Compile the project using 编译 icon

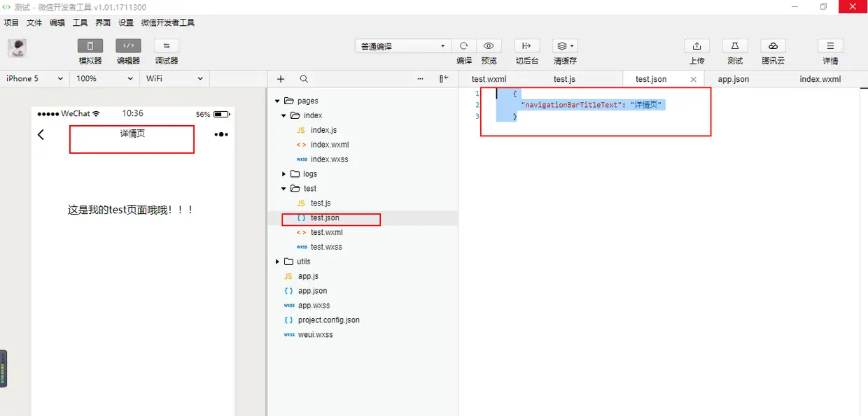[x=464, y=45]
